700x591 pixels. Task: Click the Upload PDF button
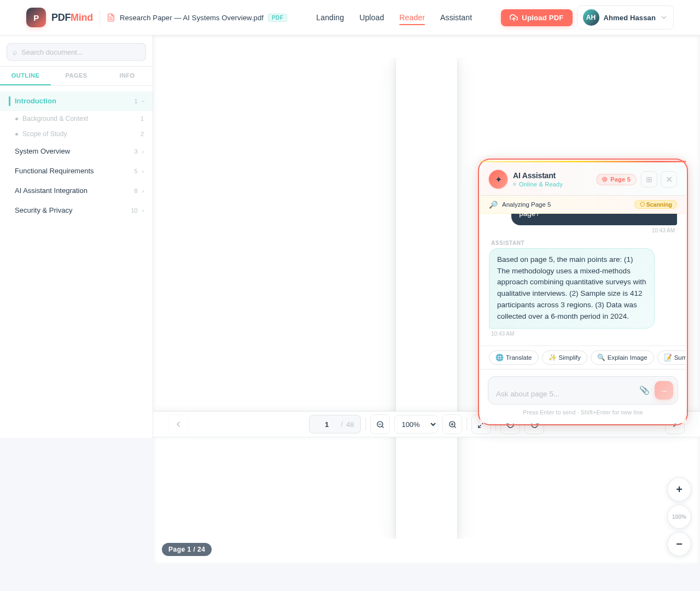(x=536, y=17)
